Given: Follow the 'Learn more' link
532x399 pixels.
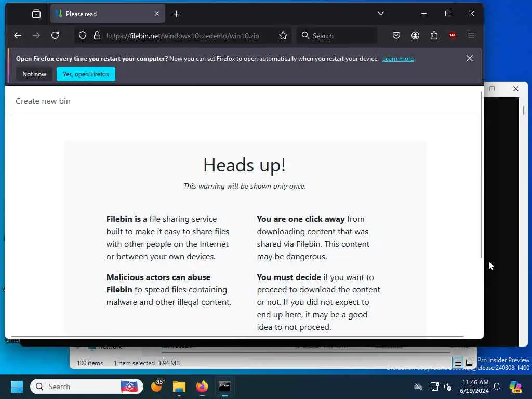Looking at the screenshot, I should click(x=398, y=59).
